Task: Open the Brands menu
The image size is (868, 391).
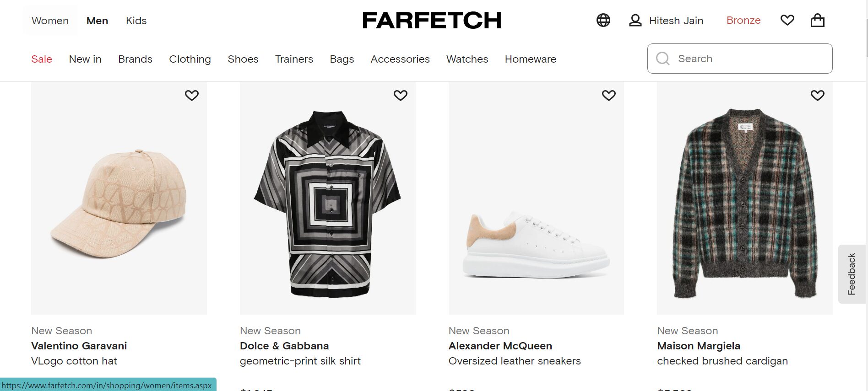Action: (135, 59)
